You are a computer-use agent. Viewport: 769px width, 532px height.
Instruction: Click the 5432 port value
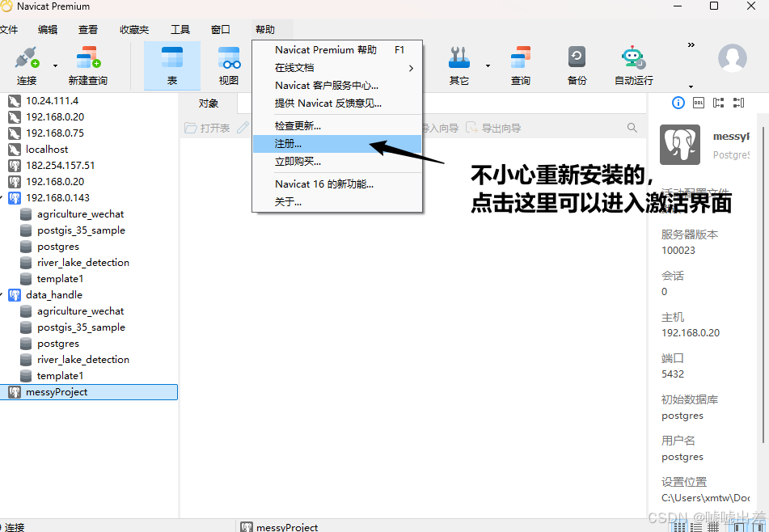(x=673, y=374)
